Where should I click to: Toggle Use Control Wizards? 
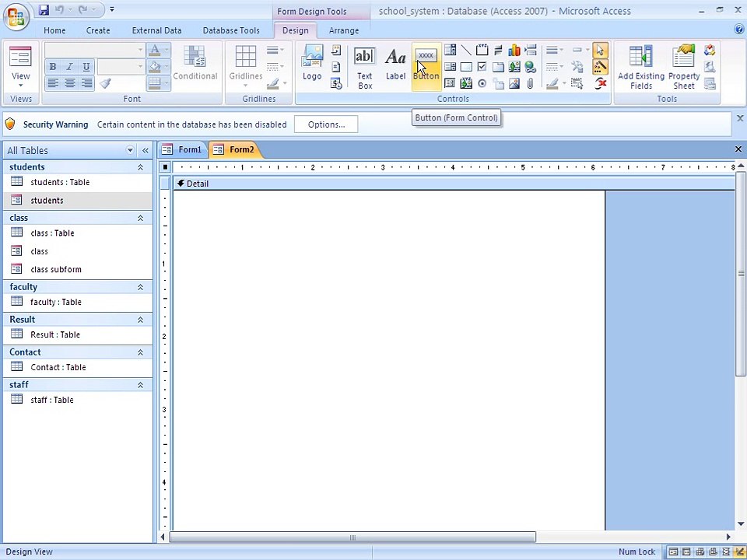pos(600,67)
